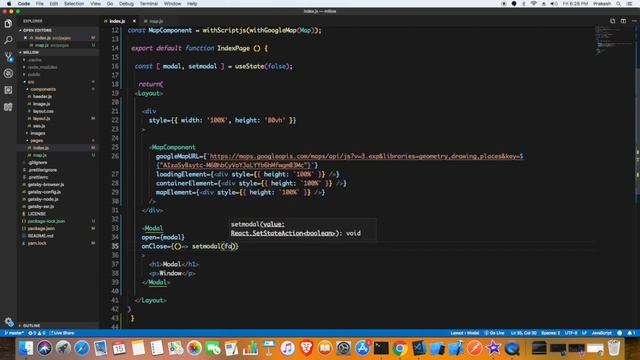Image resolution: width=640 pixels, height=360 pixels.
Task: Open the Terminal menu
Action: tap(149, 4)
